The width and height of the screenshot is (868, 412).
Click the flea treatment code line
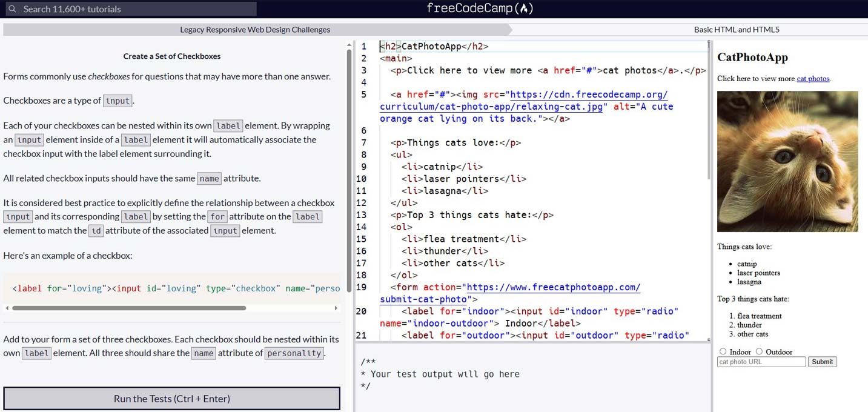click(x=463, y=239)
